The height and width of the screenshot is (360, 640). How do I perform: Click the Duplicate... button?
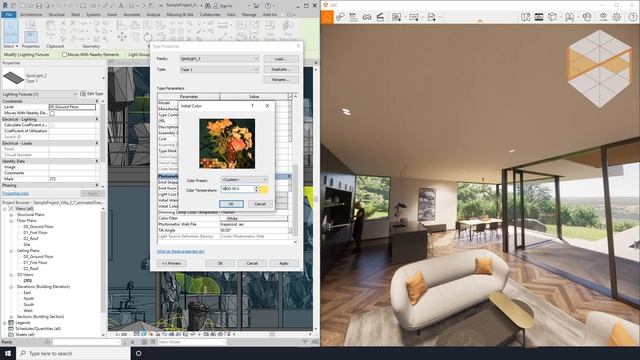(280, 69)
